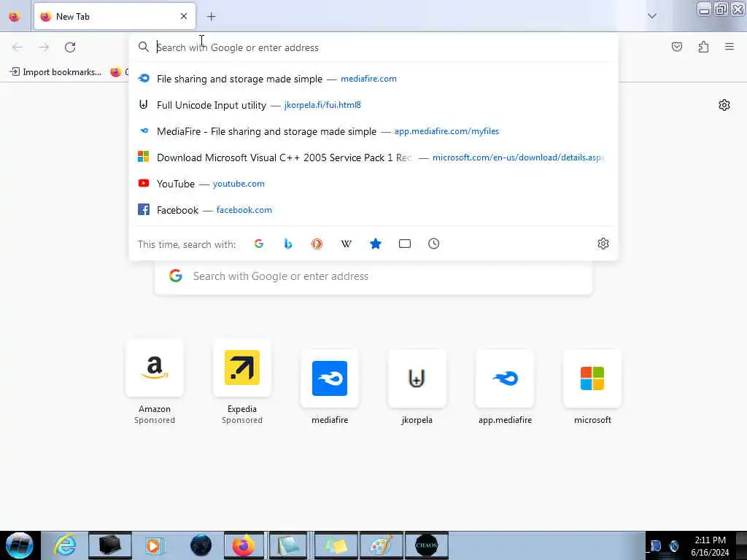
Task: Open the Paint palette taskbar icon
Action: coord(381,545)
